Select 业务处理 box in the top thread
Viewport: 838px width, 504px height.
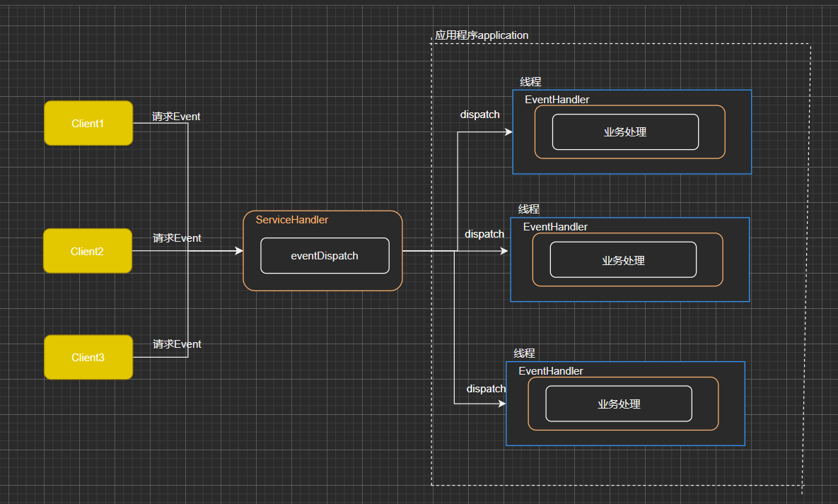pyautogui.click(x=625, y=132)
